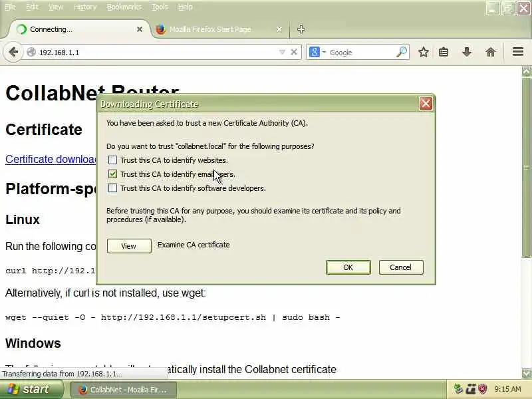Click the page scrollbar up arrow
This screenshot has height=399, width=532.
526,72
